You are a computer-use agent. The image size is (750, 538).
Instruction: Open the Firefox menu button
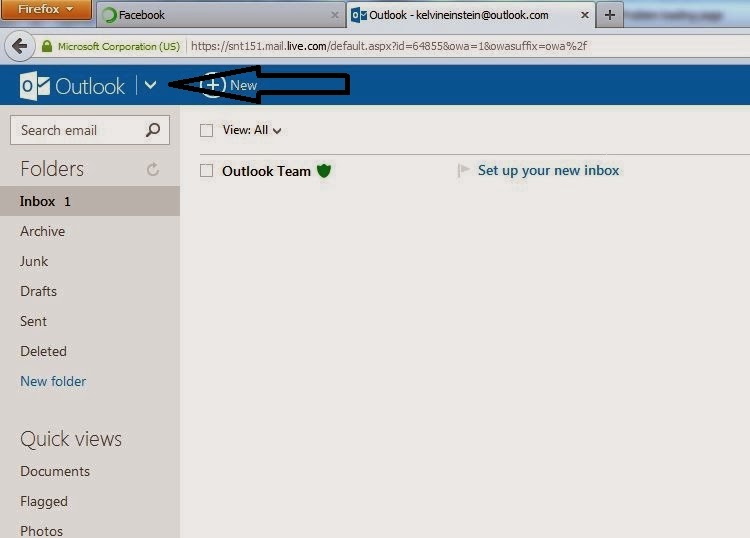[x=46, y=10]
